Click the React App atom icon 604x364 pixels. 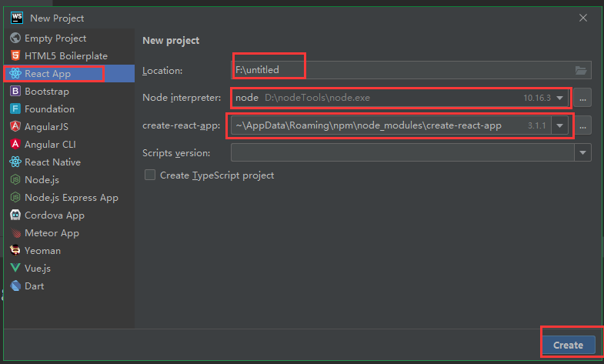coord(15,74)
